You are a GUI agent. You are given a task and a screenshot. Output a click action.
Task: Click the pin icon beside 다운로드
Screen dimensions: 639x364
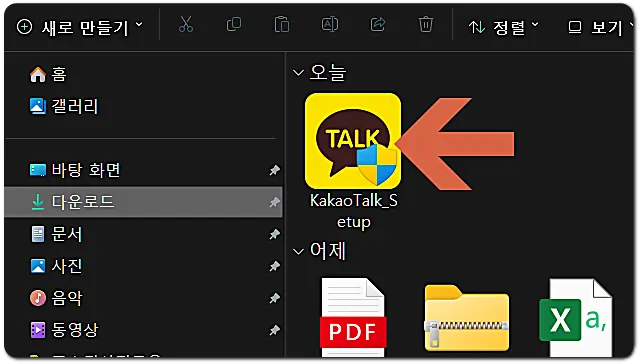point(275,202)
